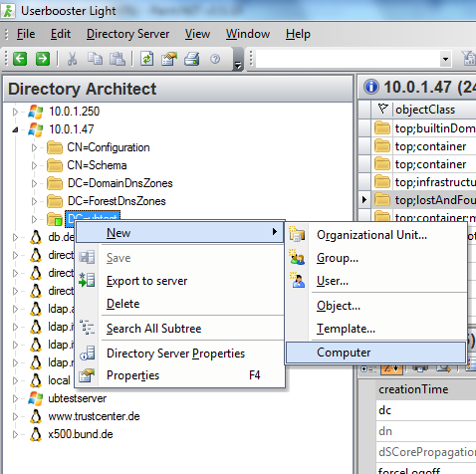This screenshot has width=476, height=474.
Task: Choose Properties F4 in context menu
Action: (x=179, y=375)
